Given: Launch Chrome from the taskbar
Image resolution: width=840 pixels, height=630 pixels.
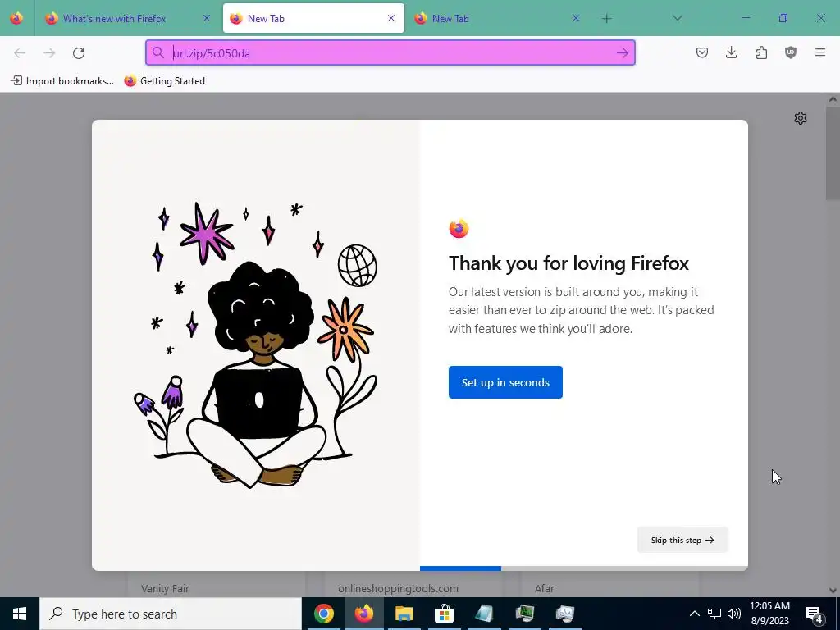Looking at the screenshot, I should [x=323, y=614].
